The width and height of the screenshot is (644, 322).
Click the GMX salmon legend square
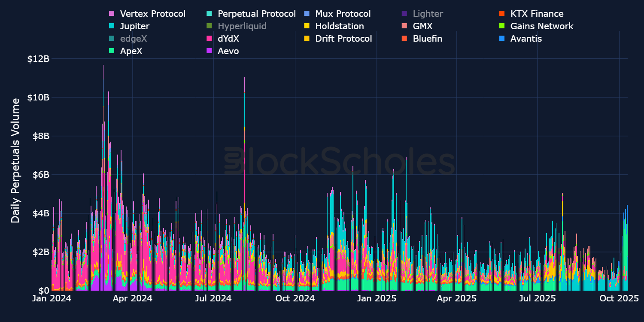(404, 26)
